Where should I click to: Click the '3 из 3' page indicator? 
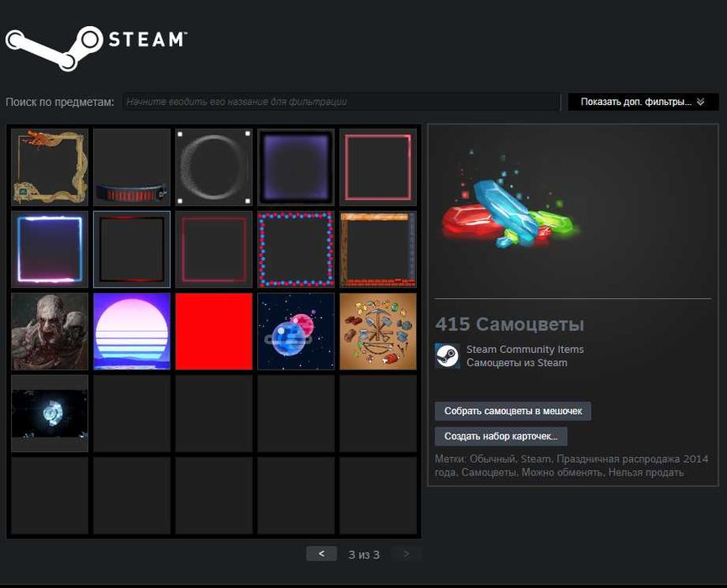click(x=364, y=554)
